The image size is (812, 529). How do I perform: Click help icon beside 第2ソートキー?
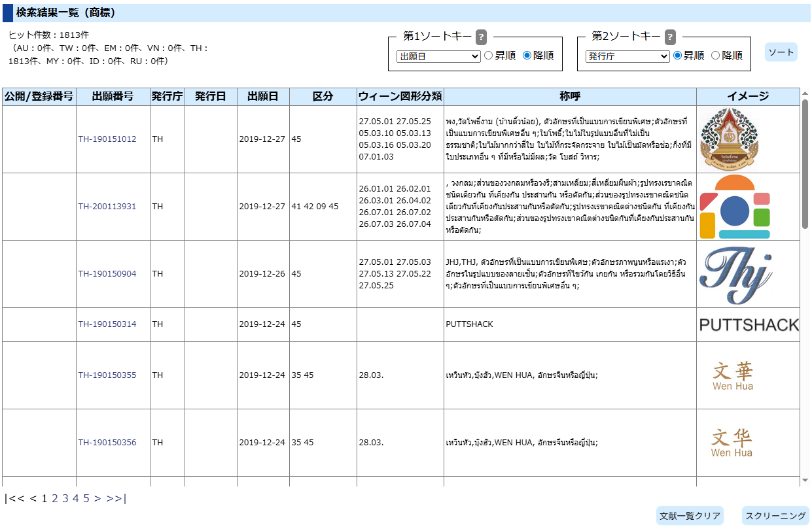point(670,37)
